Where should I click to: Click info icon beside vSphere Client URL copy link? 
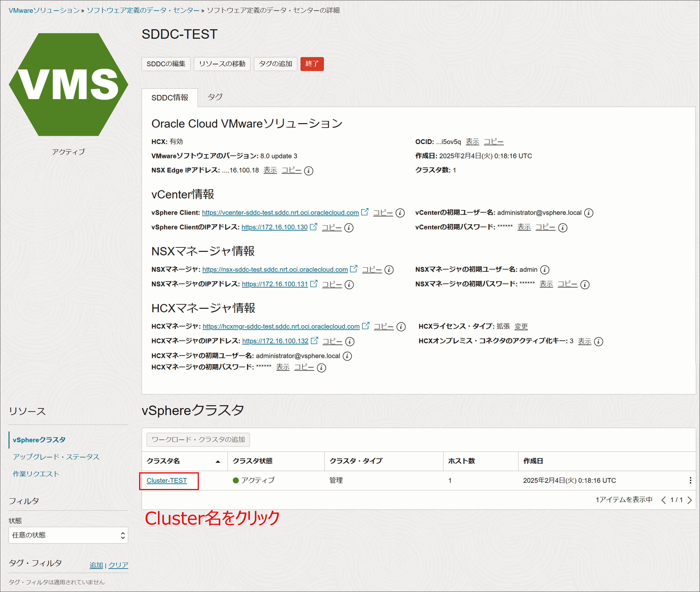tap(400, 213)
